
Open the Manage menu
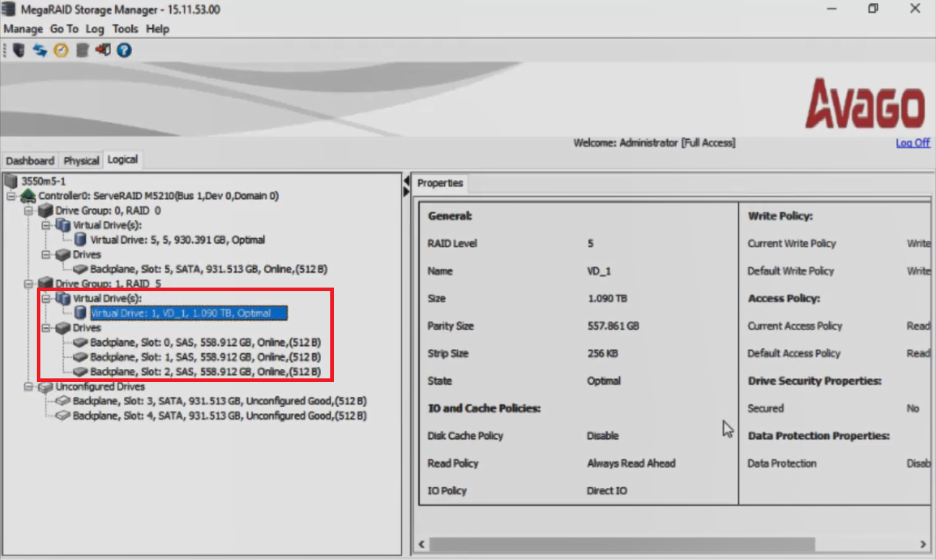coord(24,29)
